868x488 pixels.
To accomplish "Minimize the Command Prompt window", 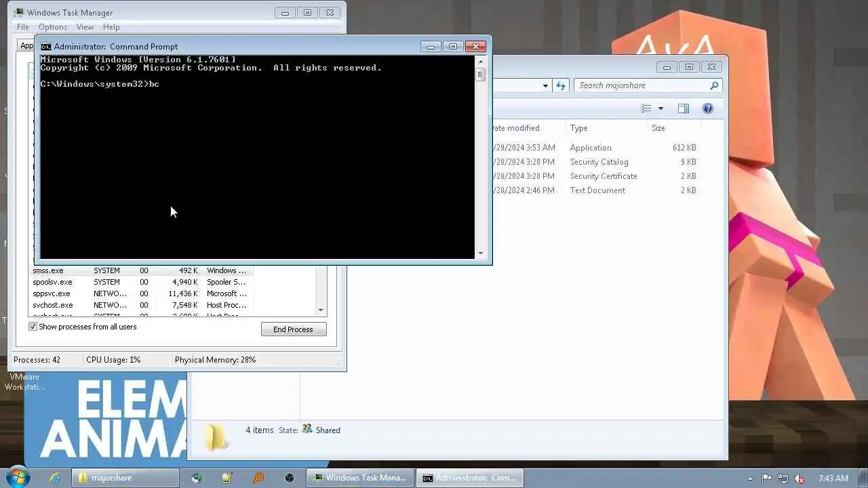I will (431, 47).
